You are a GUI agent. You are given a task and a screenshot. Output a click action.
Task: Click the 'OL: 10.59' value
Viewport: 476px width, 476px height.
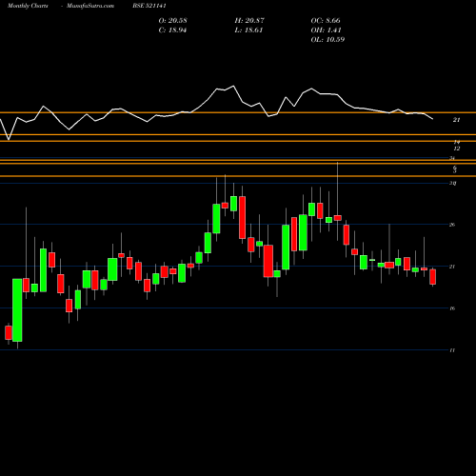(327, 40)
